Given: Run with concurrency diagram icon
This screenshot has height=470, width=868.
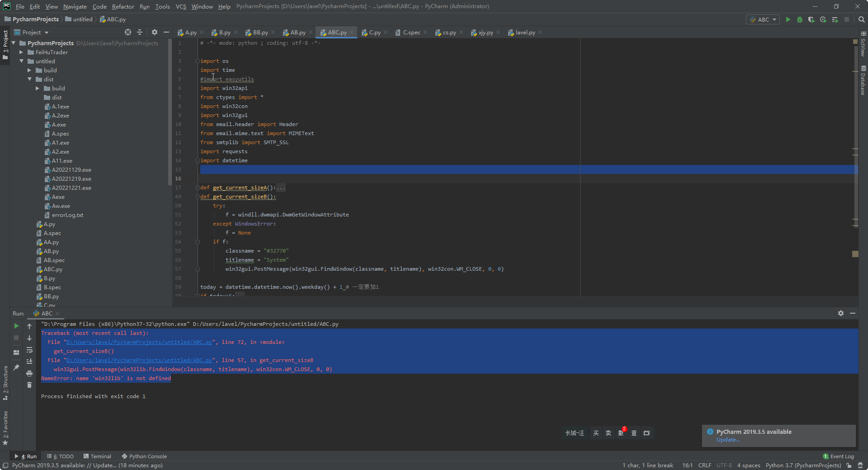Looking at the screenshot, I should 835,19.
